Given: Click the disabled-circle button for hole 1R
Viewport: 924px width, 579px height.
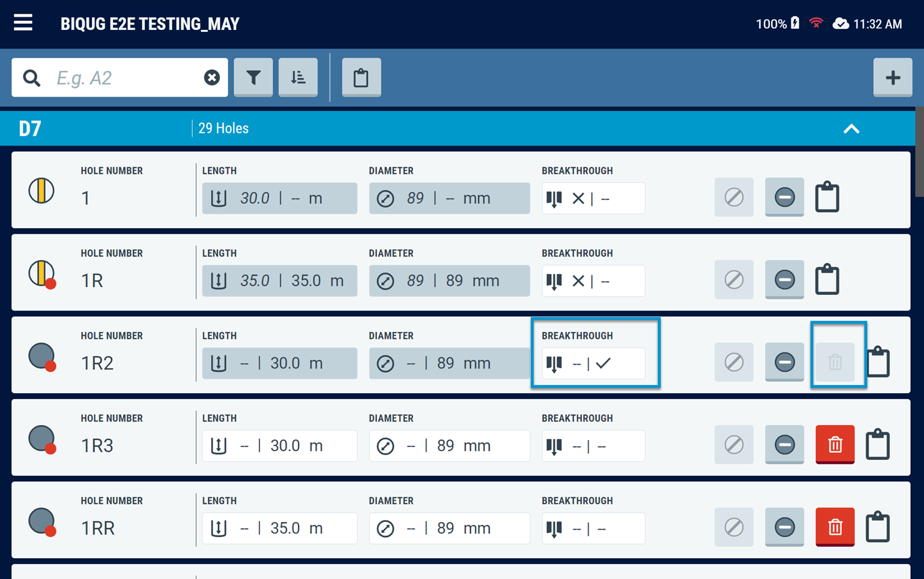Looking at the screenshot, I should [x=734, y=280].
